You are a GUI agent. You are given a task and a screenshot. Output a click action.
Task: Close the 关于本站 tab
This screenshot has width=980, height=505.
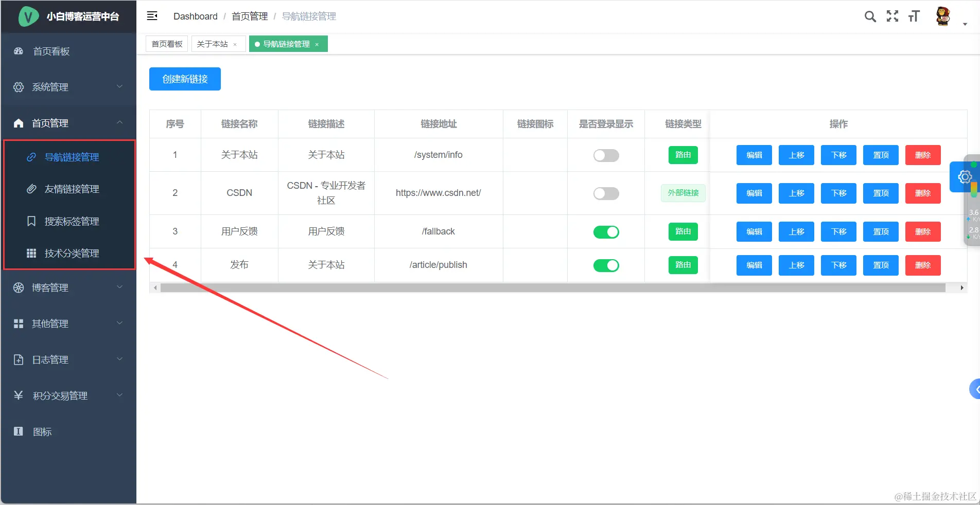[x=235, y=44]
